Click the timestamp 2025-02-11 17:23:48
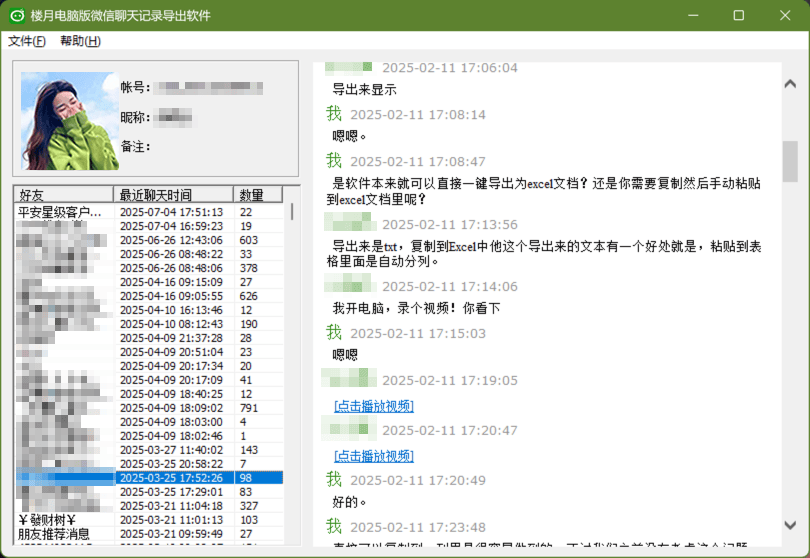Viewport: 810px width, 558px height. point(418,528)
